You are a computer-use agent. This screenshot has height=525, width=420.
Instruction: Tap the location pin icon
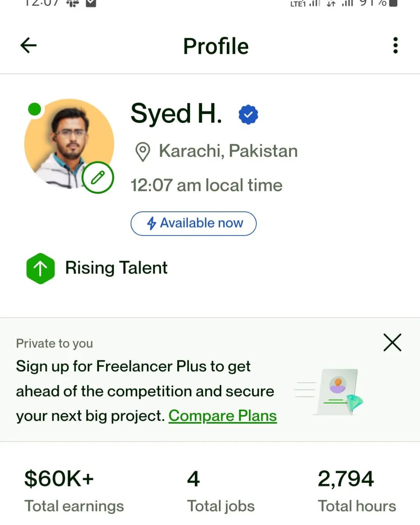143,152
